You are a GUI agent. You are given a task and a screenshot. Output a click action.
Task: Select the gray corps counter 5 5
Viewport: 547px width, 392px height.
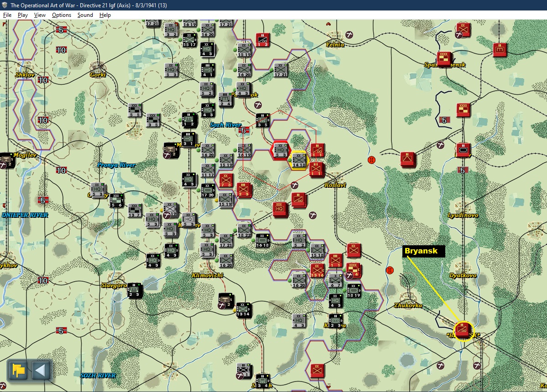click(x=135, y=110)
